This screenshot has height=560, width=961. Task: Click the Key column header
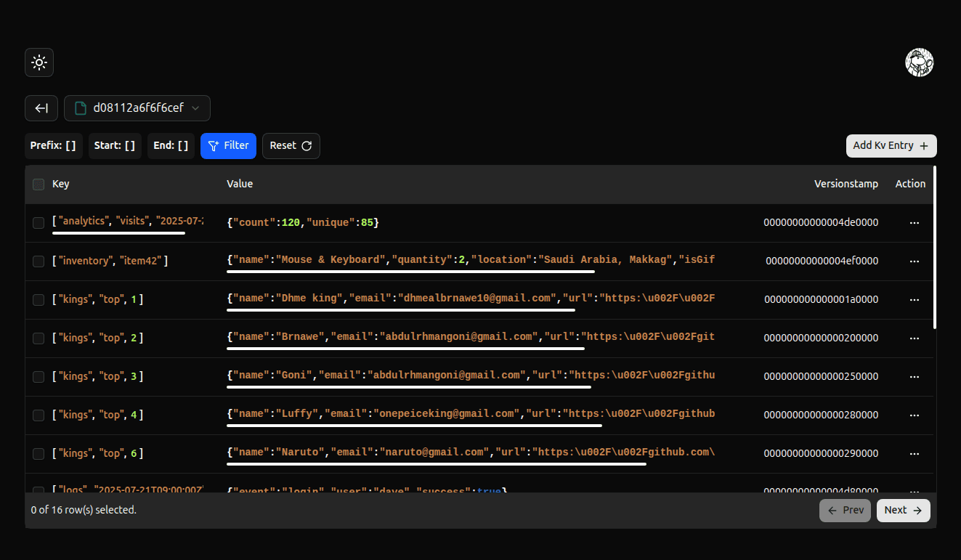pyautogui.click(x=61, y=184)
